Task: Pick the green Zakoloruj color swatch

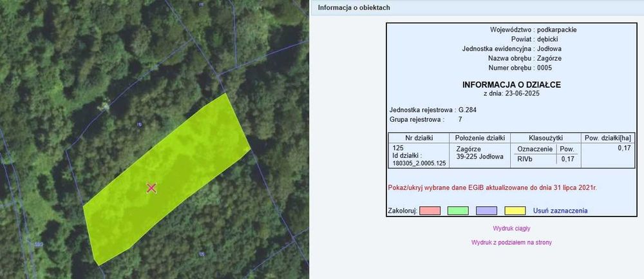Action: click(x=458, y=211)
